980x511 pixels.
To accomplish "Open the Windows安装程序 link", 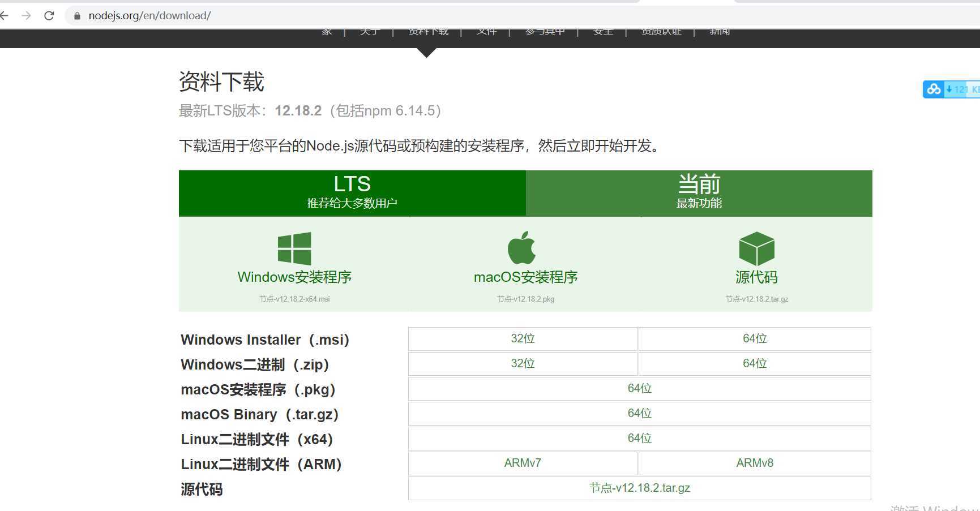I will [294, 277].
